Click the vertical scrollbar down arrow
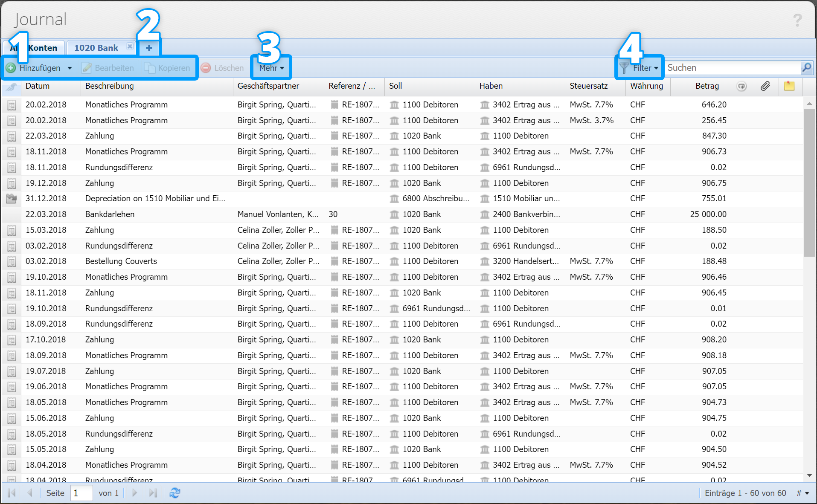 click(809, 475)
